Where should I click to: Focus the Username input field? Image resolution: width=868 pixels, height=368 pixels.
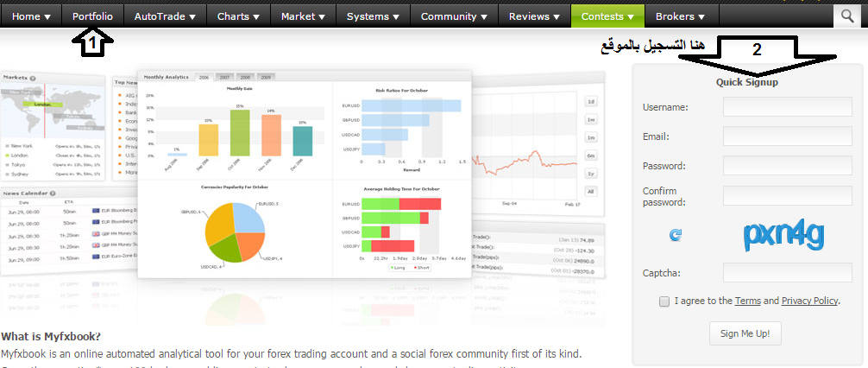point(787,107)
